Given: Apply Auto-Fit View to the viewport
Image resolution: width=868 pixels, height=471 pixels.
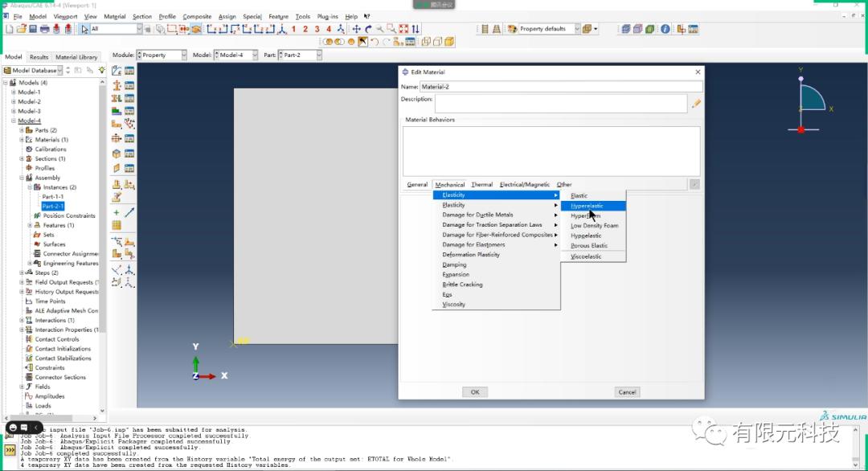Looking at the screenshot, I should pos(402,30).
